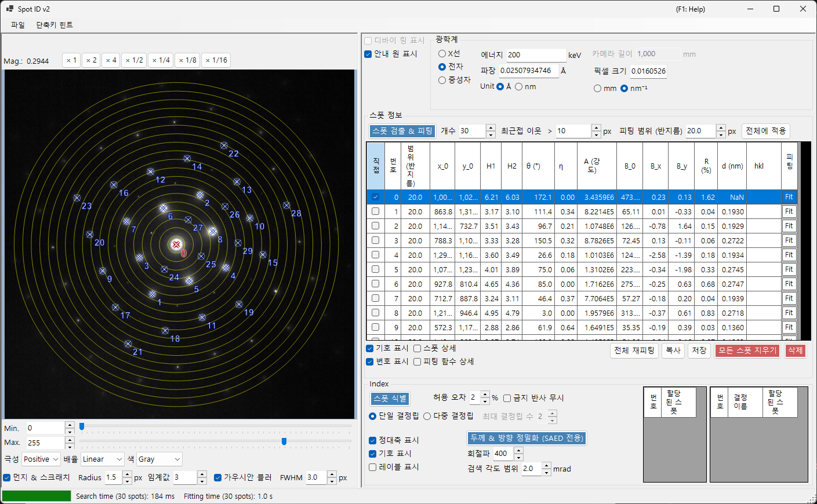The width and height of the screenshot is (817, 504).
Task: Open the Gray color dropdown
Action: click(x=159, y=459)
